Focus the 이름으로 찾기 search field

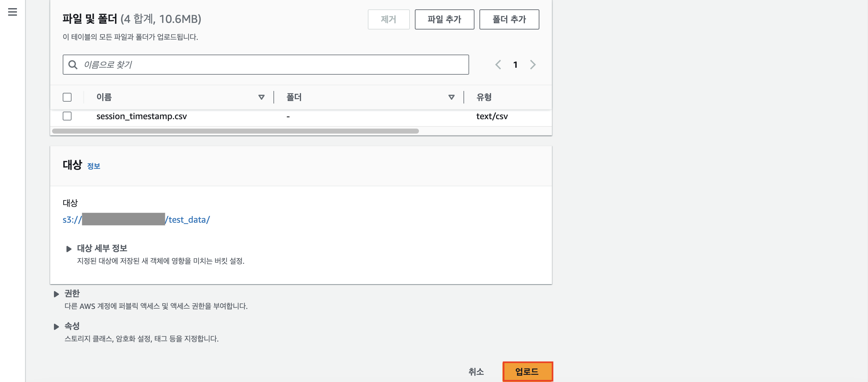click(270, 65)
